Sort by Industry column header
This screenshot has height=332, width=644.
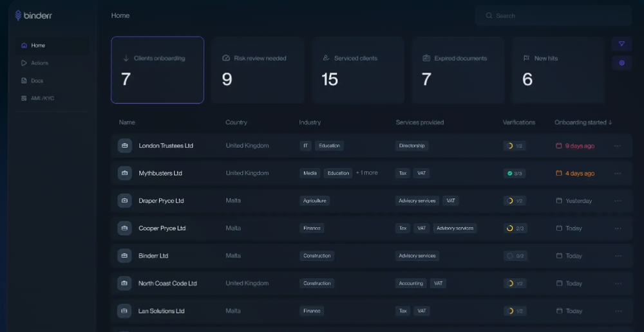310,122
